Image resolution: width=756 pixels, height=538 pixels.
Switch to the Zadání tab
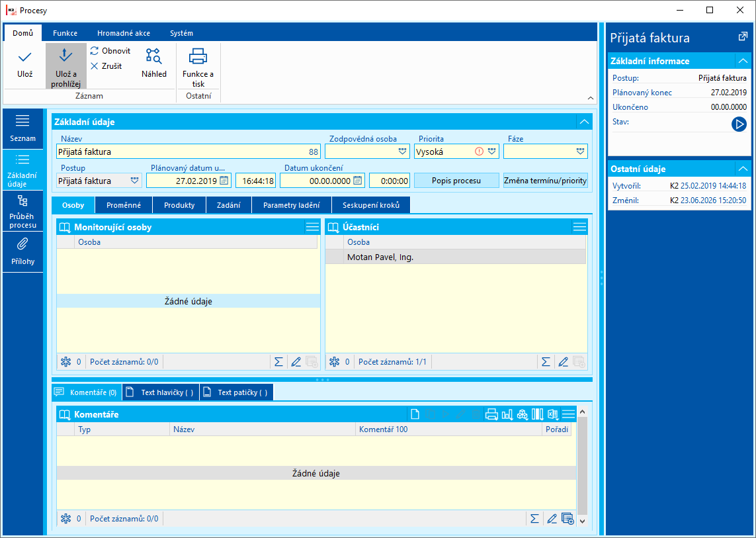[x=229, y=205]
